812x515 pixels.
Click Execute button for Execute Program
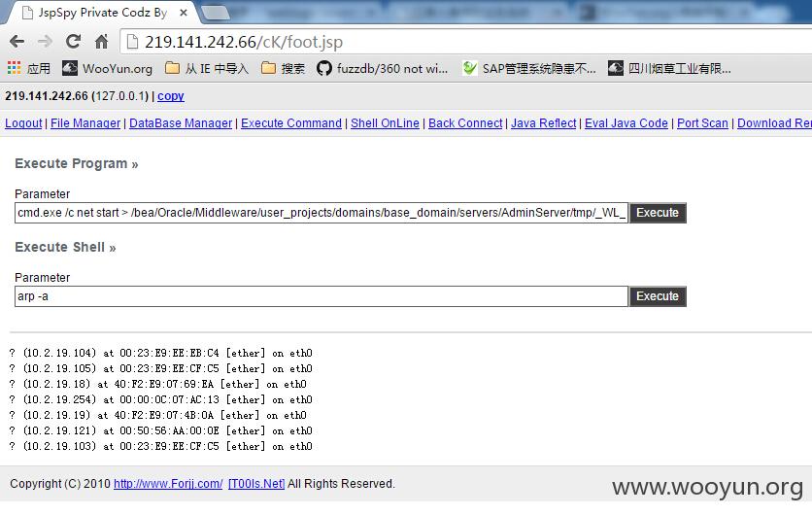click(658, 213)
